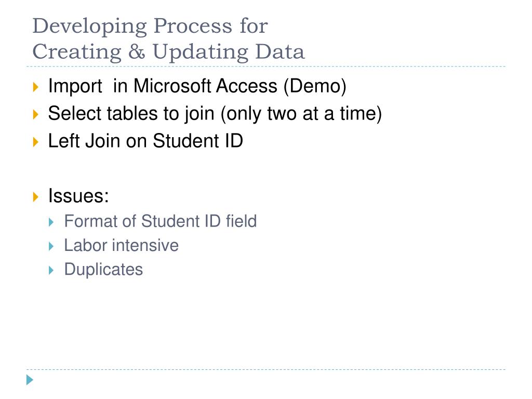Click the word '(Demo)' in first bullet
Screen dimensions: 532x399
point(315,86)
